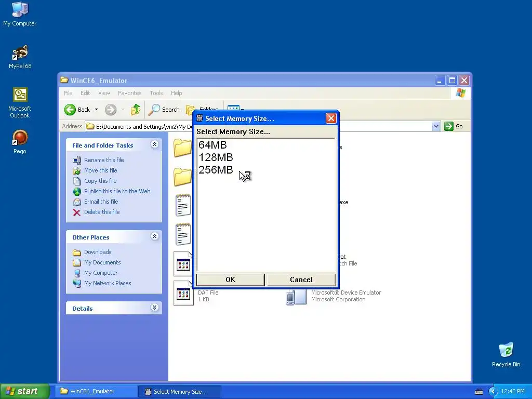Viewport: 532px width, 399px height.
Task: Select the Microsoft Device Emulator file
Action: pyautogui.click(x=296, y=297)
